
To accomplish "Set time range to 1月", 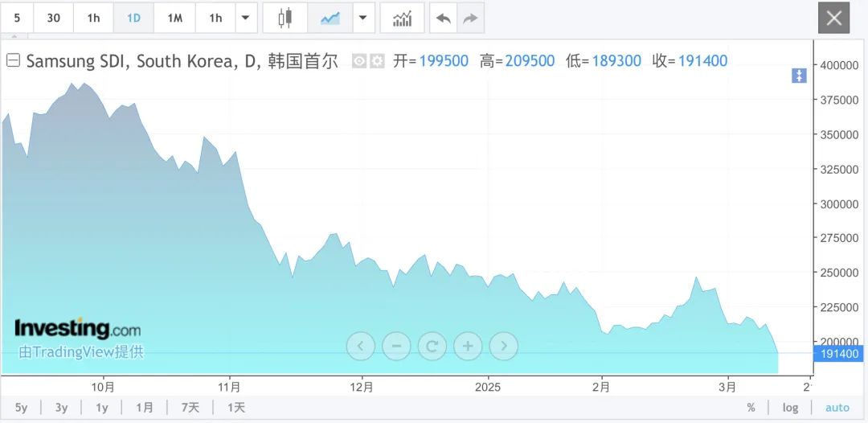I will [x=145, y=408].
